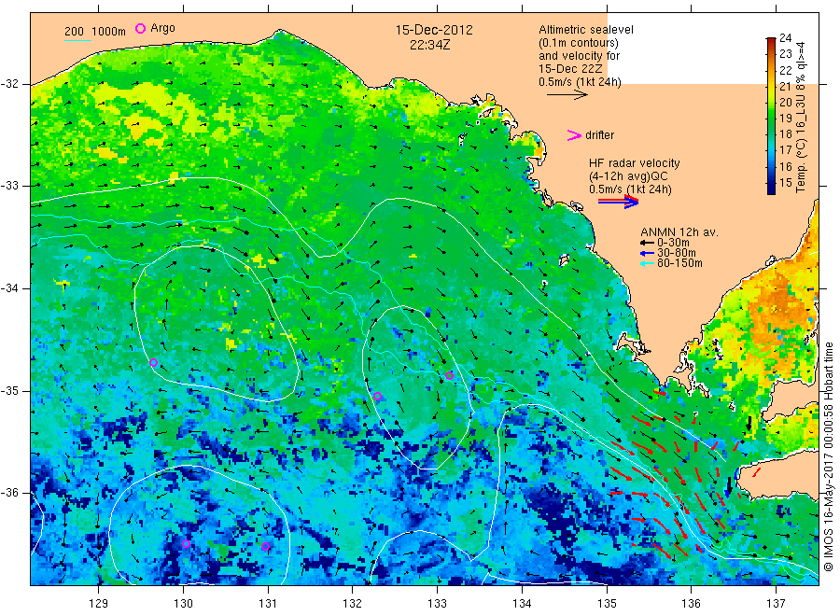
Task: Click the black altimetric velocity scale arrow
Action: point(567,95)
